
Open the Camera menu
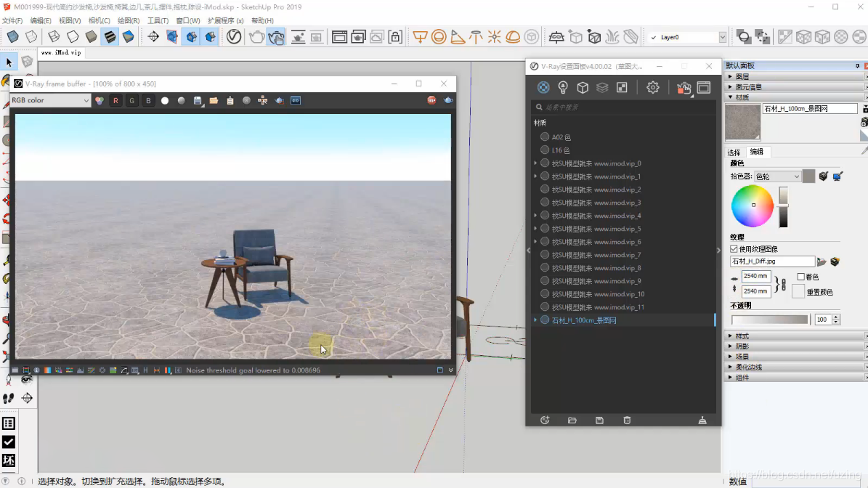click(99, 20)
